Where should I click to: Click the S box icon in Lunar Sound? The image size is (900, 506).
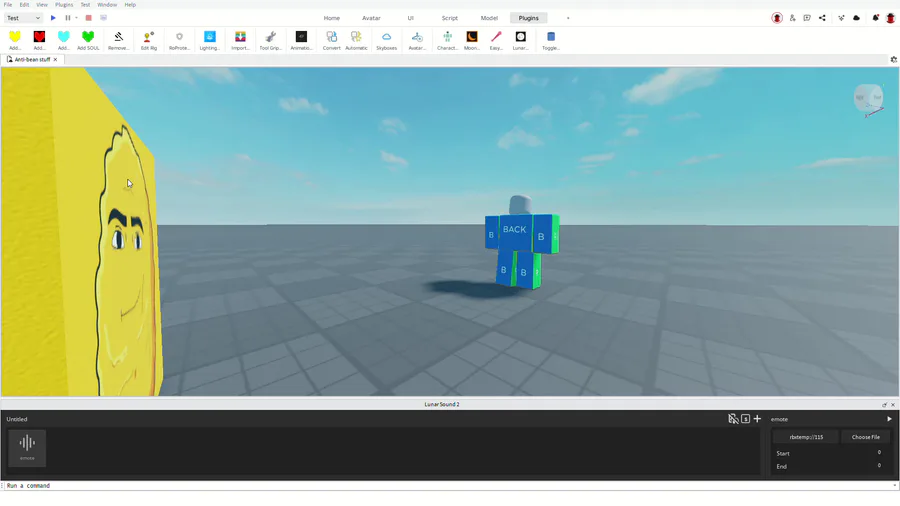[745, 419]
